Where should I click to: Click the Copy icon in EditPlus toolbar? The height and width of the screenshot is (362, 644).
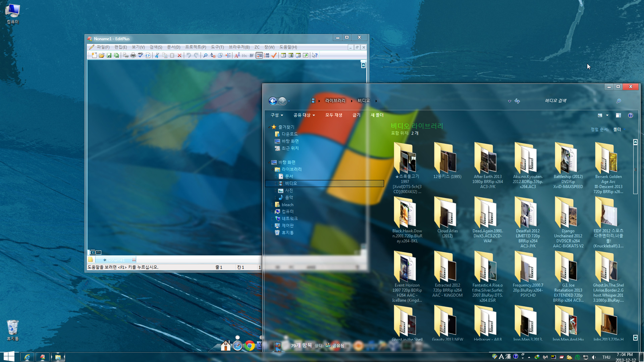coord(165,55)
